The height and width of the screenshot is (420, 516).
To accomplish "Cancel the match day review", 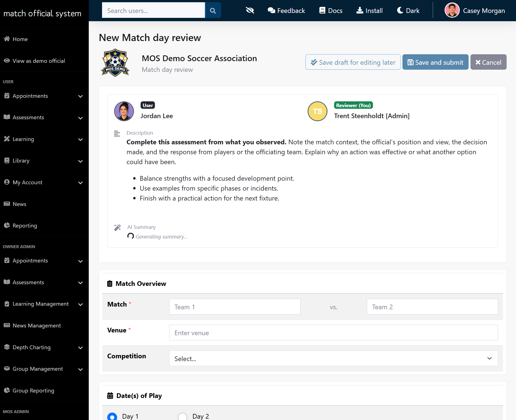I will 488,62.
